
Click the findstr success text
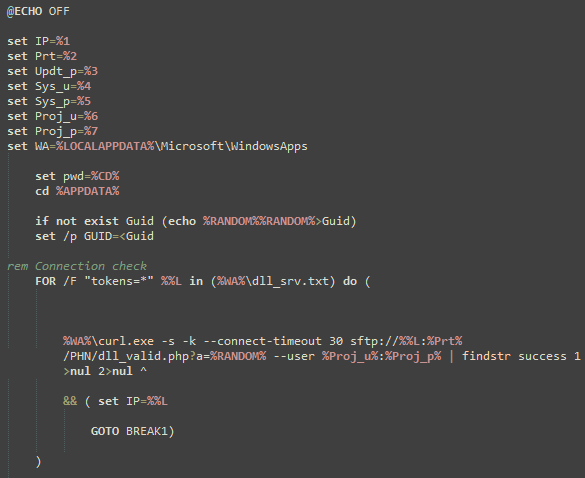[x=514, y=356]
